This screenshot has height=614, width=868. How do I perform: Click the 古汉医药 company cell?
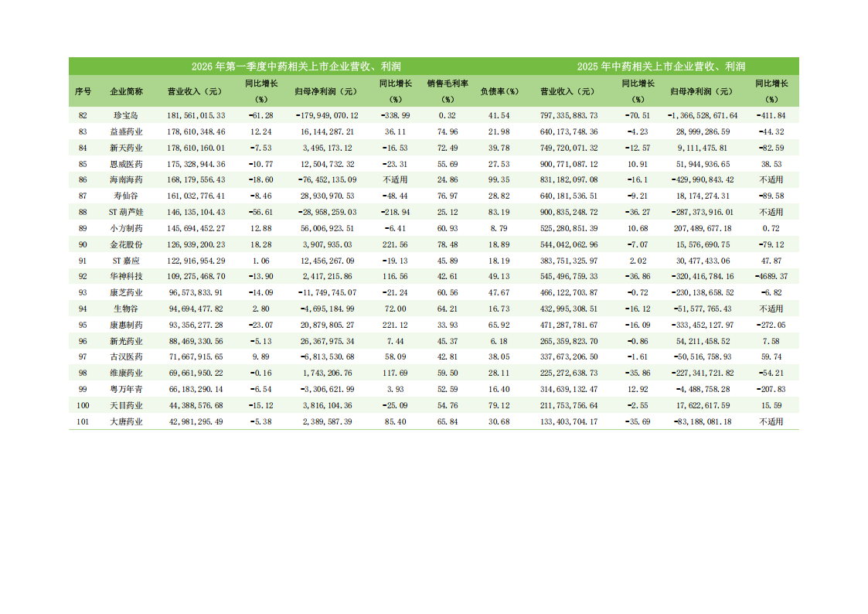126,357
